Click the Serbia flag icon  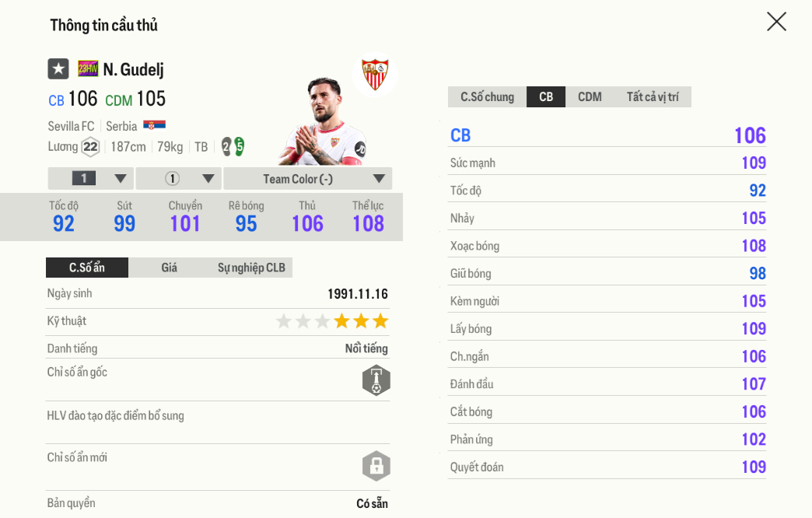[x=154, y=125]
